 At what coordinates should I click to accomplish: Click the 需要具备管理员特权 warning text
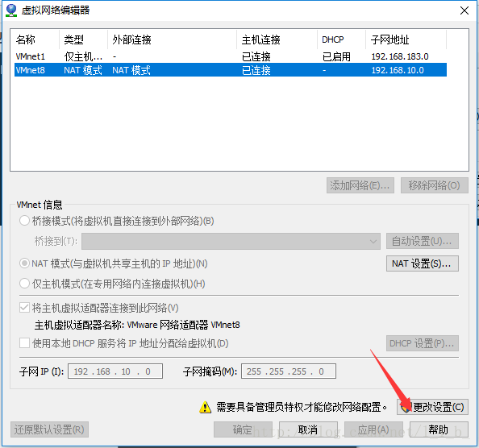[302, 407]
